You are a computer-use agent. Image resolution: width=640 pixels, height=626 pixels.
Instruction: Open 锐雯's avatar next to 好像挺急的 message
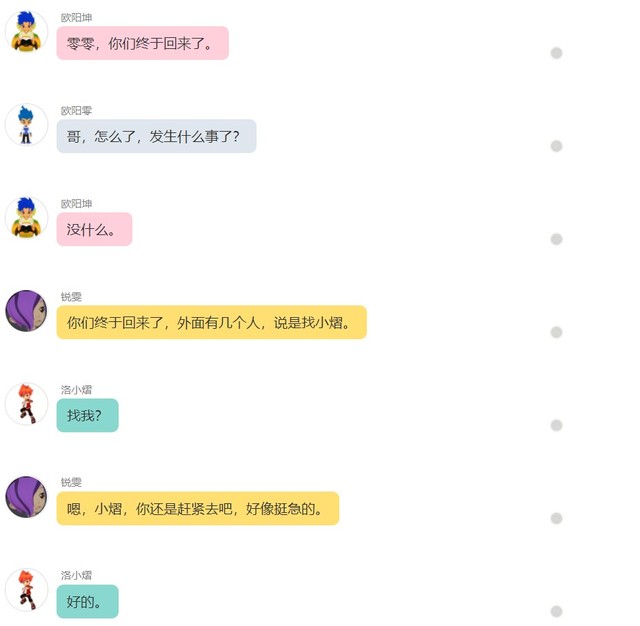(x=26, y=497)
